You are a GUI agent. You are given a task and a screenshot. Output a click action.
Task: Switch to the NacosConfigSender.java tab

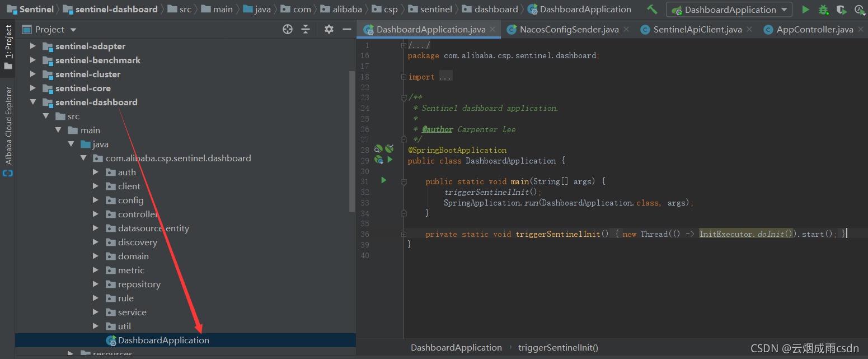(569, 29)
